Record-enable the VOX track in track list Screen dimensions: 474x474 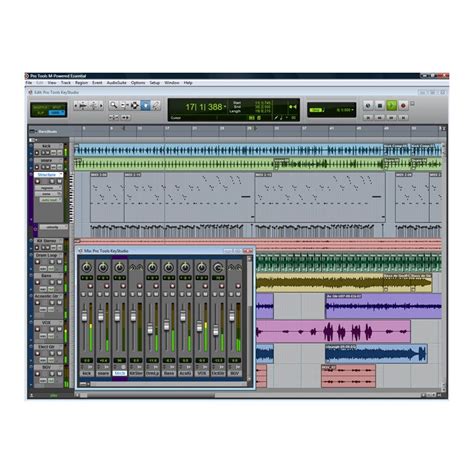point(37,329)
